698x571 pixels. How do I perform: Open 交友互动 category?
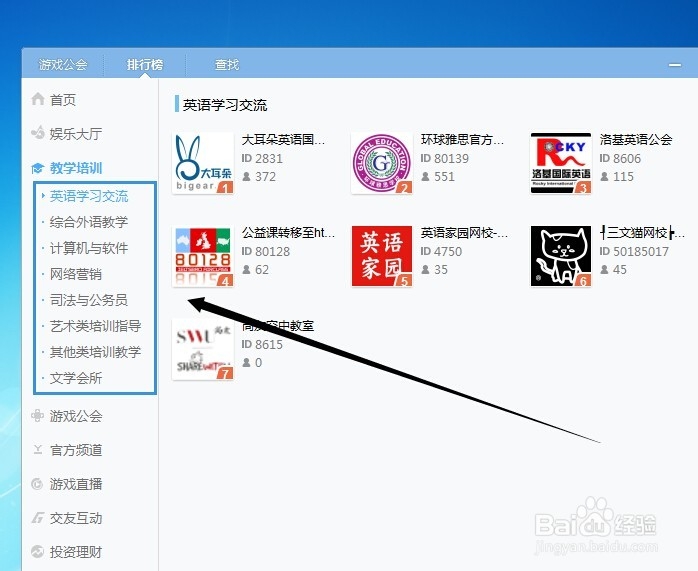(76, 518)
